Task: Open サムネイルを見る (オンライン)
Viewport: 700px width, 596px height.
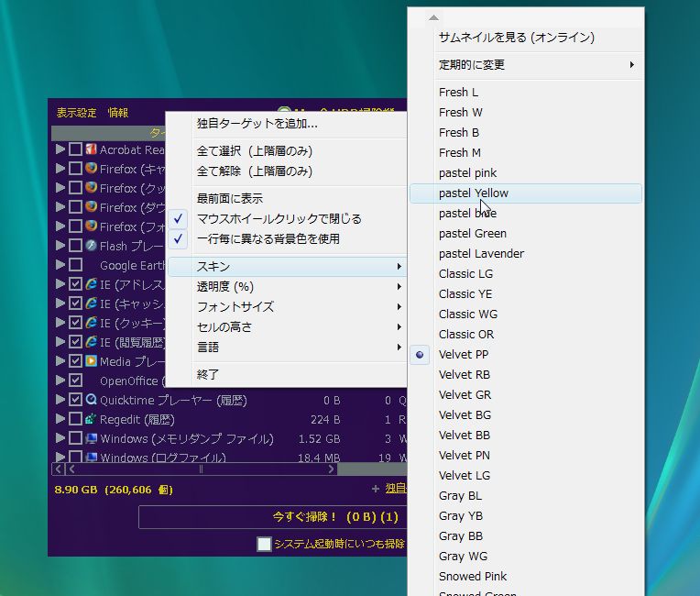Action: (525, 37)
